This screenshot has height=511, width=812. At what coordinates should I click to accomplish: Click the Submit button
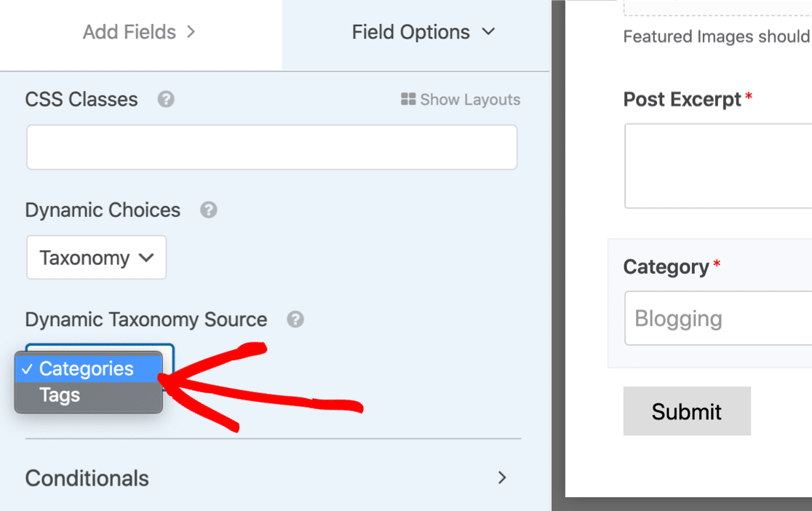pos(687,411)
